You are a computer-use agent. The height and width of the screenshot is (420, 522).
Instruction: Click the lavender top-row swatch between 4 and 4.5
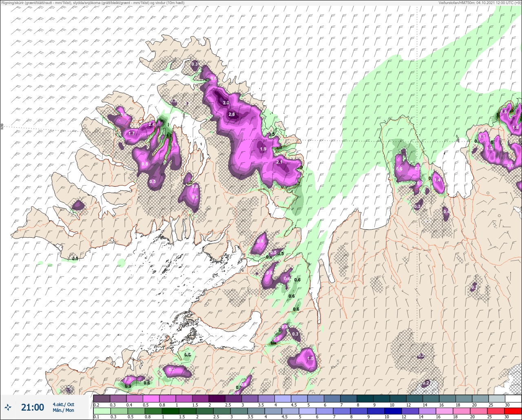[282, 399]
